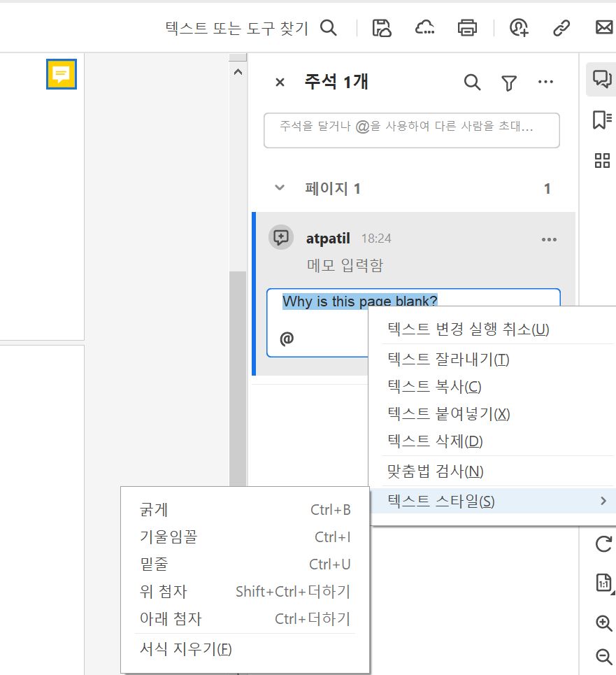Image resolution: width=616 pixels, height=675 pixels.
Task: Open options menu on atpatil's comment
Action: coord(549,239)
